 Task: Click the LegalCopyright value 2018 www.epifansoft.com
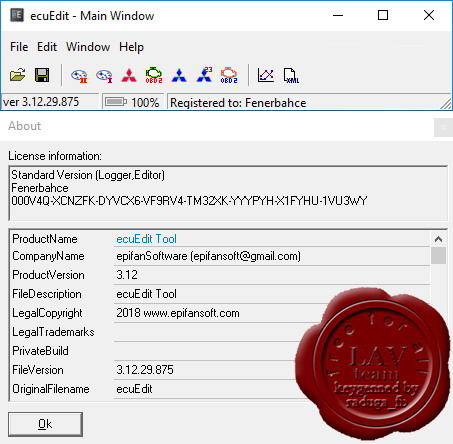(178, 313)
